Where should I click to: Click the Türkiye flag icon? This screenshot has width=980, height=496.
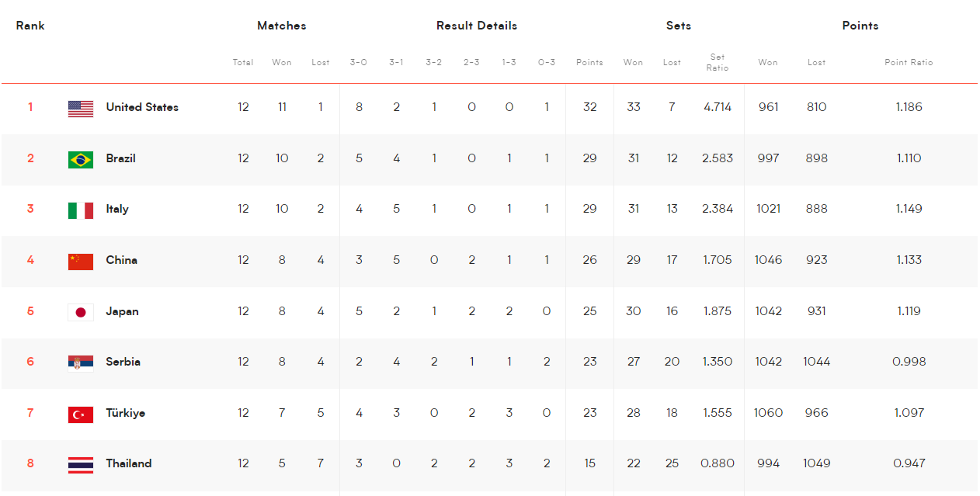click(81, 414)
